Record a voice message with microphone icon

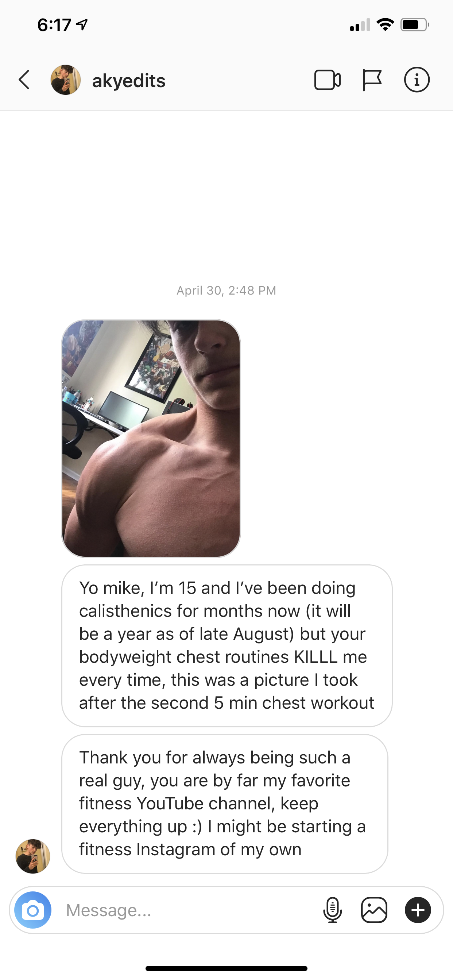pyautogui.click(x=332, y=910)
